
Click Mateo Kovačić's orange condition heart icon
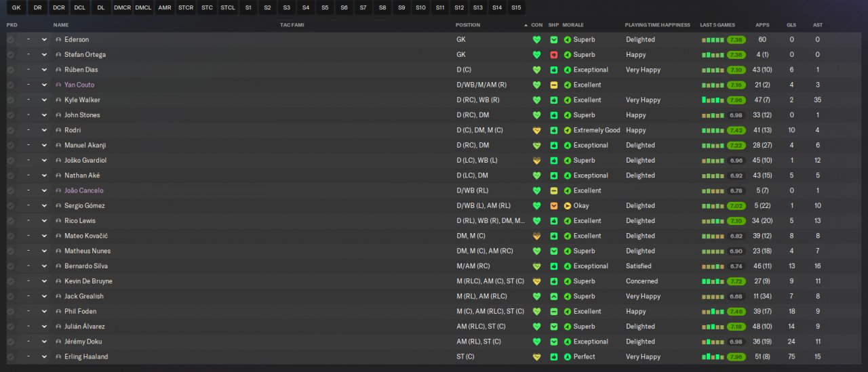(x=536, y=236)
